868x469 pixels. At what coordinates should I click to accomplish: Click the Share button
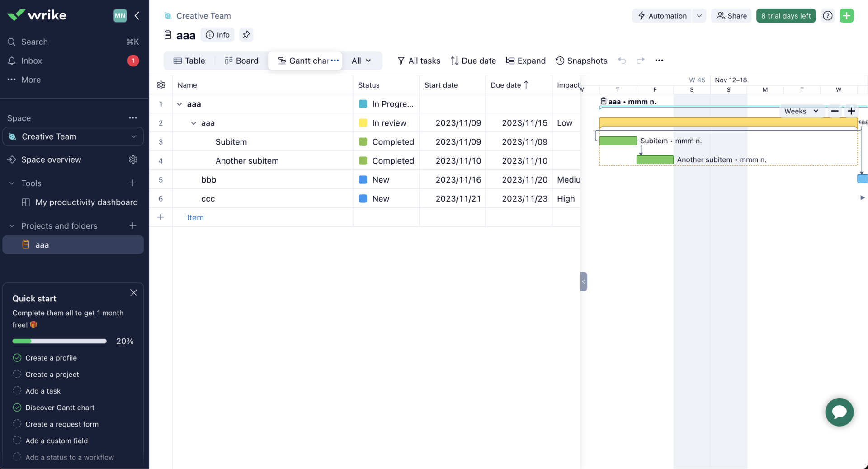(x=731, y=16)
